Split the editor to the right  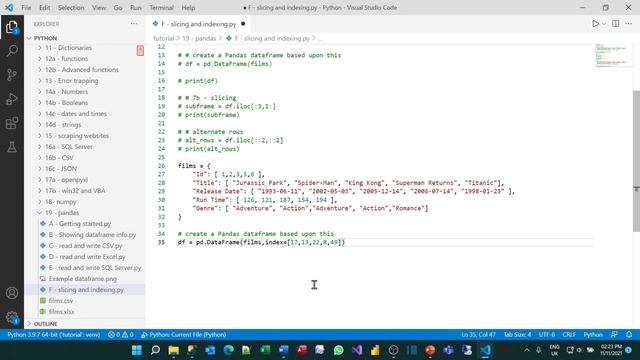pos(616,24)
